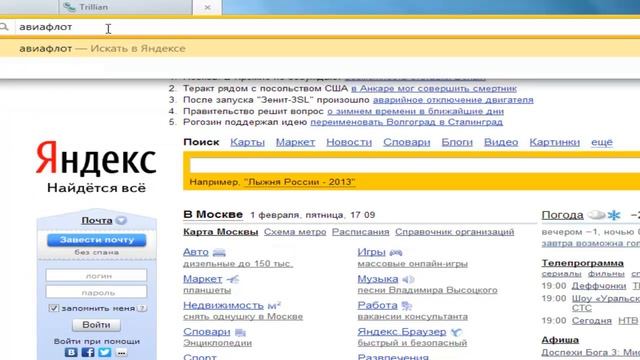Click the icon beside Маркет category

pyautogui.click(x=233, y=279)
